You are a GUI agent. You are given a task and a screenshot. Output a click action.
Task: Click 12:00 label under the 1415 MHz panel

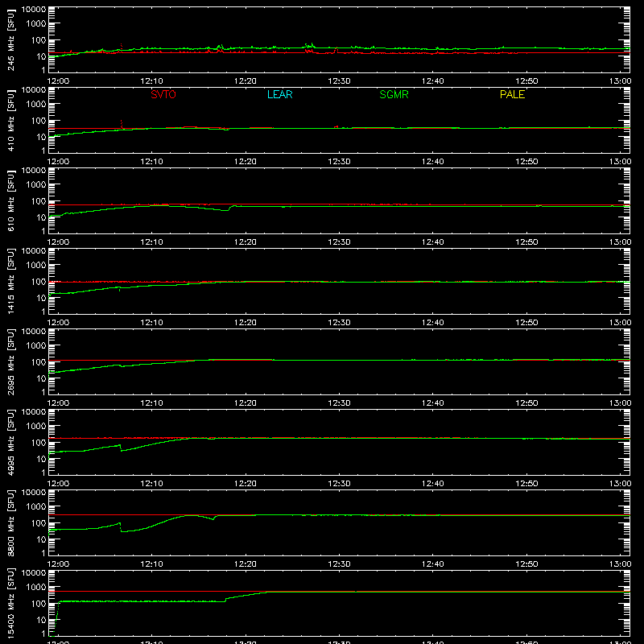[x=58, y=323]
